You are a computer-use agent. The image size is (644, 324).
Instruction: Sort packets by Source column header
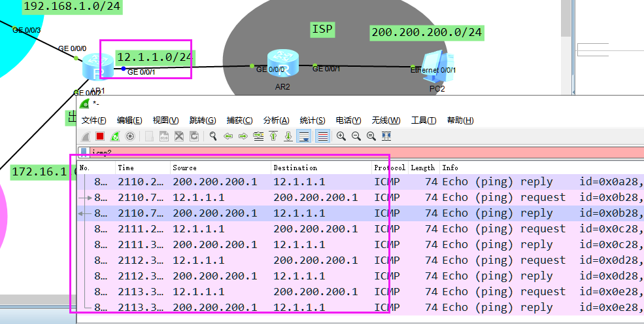point(185,168)
